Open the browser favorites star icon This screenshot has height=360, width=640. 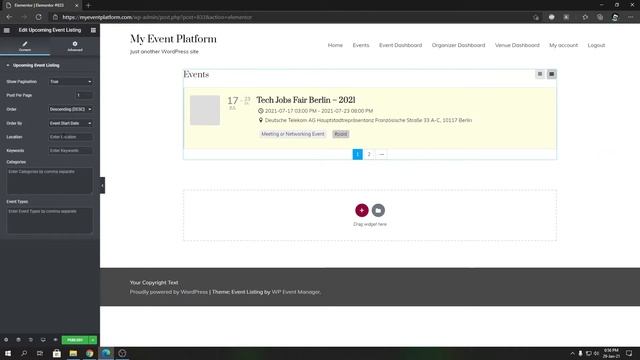tap(585, 17)
